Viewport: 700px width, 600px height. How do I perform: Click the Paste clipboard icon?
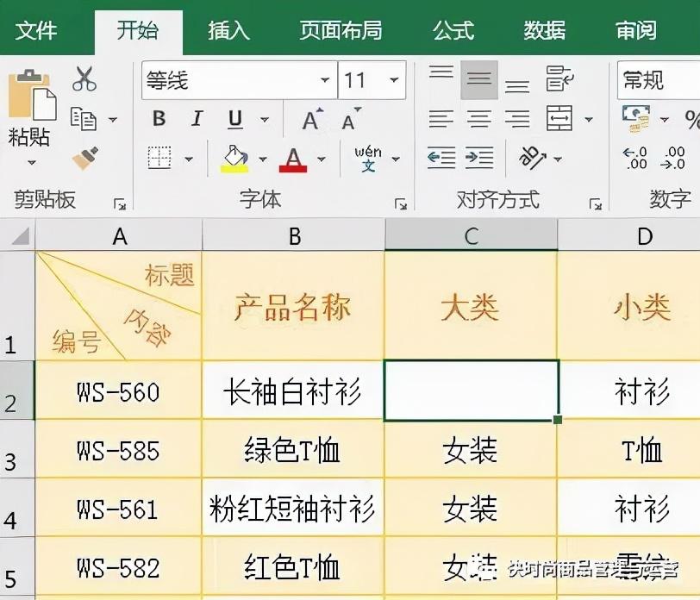[x=32, y=95]
